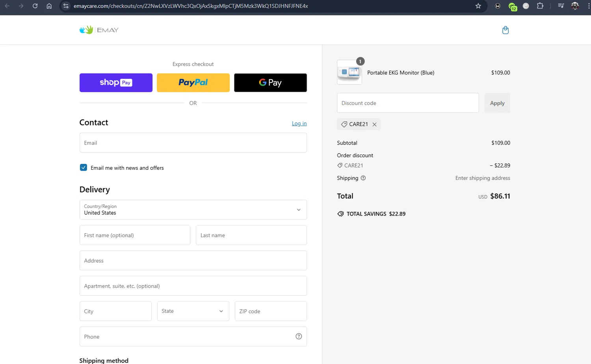Click the Total Savings tag icon
This screenshot has height=364, width=591.
[x=340, y=214]
